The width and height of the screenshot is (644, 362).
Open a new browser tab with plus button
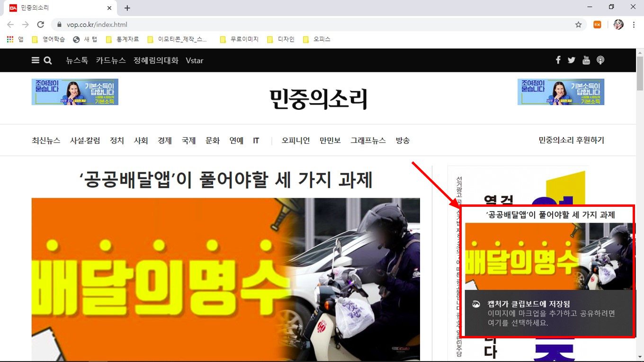coord(127,8)
